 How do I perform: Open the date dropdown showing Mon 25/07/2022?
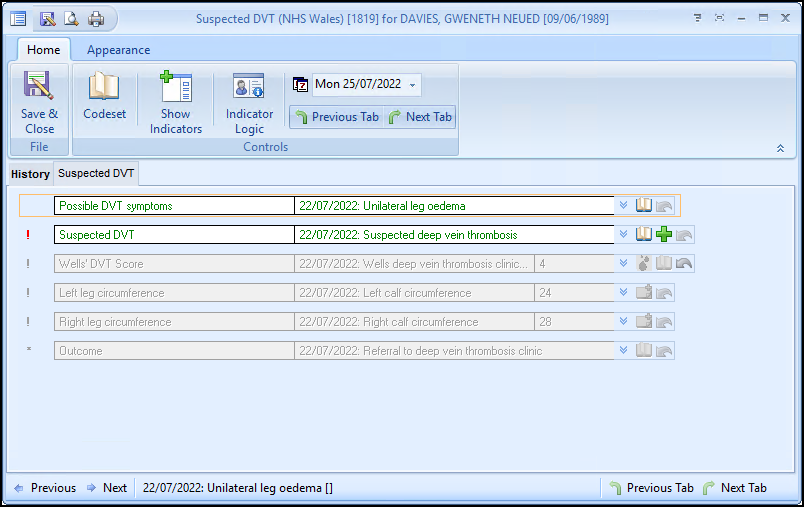pos(414,85)
